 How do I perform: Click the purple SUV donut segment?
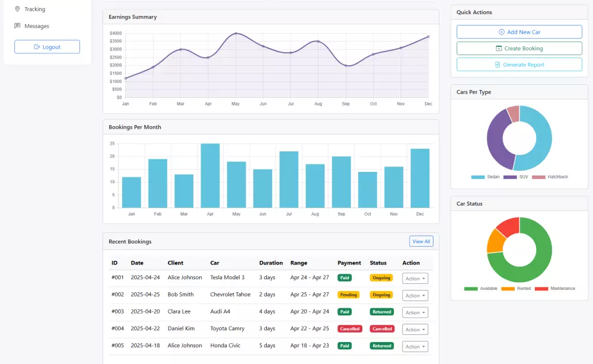[x=496, y=142]
